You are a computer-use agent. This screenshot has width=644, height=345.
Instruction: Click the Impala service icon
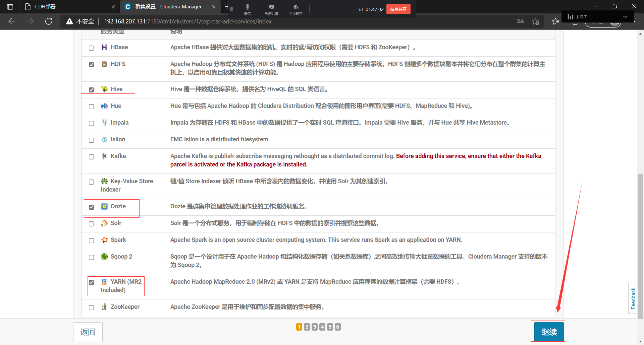click(x=104, y=123)
